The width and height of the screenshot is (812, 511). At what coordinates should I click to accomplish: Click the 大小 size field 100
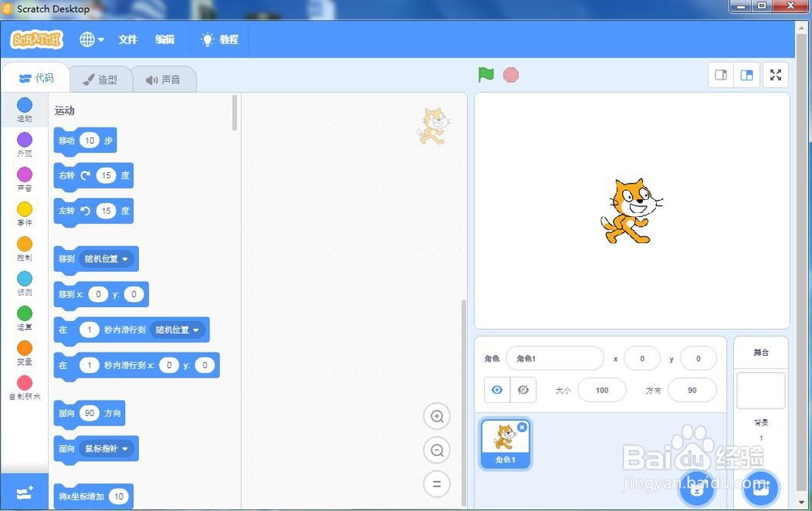point(602,390)
